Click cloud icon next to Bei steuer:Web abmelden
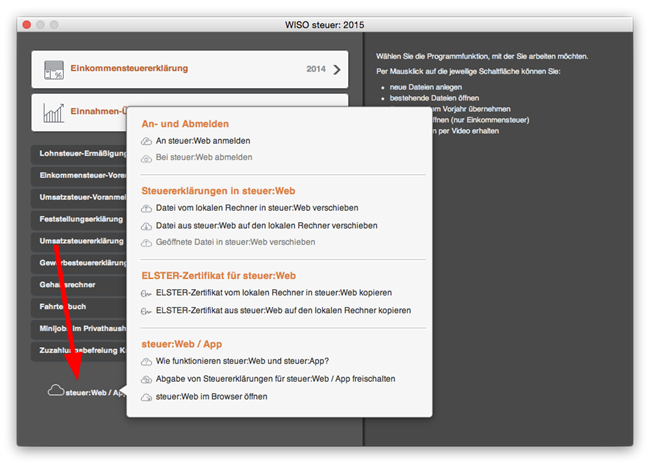650x463 pixels. coord(146,158)
